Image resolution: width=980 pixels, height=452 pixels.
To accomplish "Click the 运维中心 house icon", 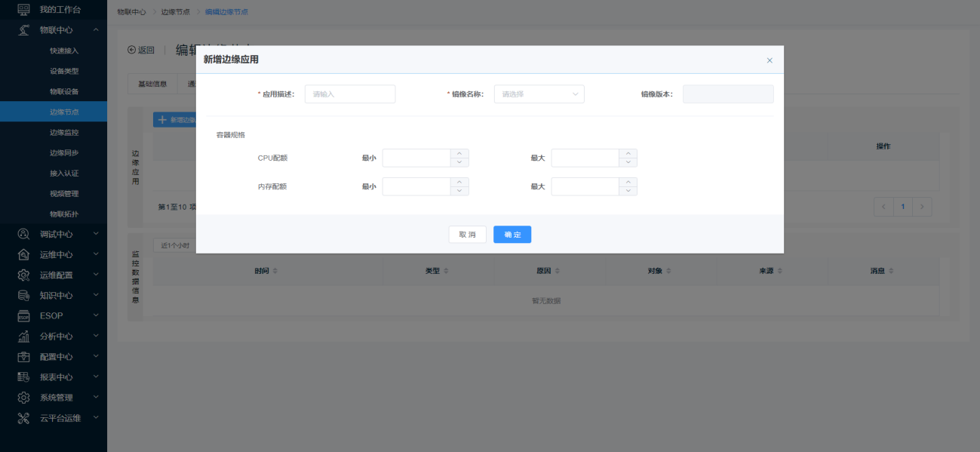I will pos(23,254).
